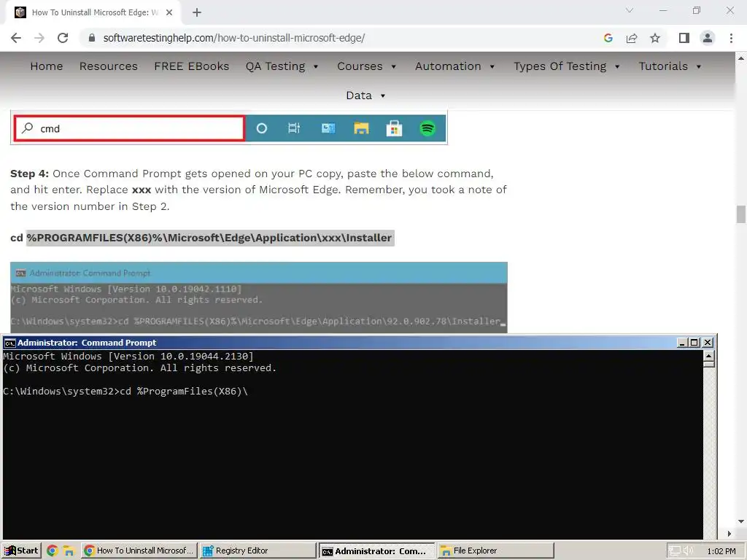The image size is (747, 560).
Task: Open the FREE EBooks menu item
Action: tap(192, 66)
